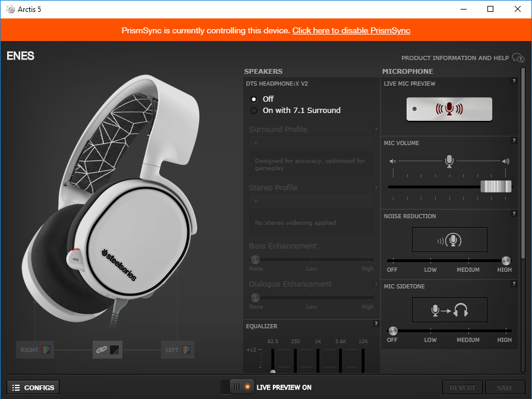Click the ENES configuration name
Screen dimensions: 532x399
tap(20, 56)
